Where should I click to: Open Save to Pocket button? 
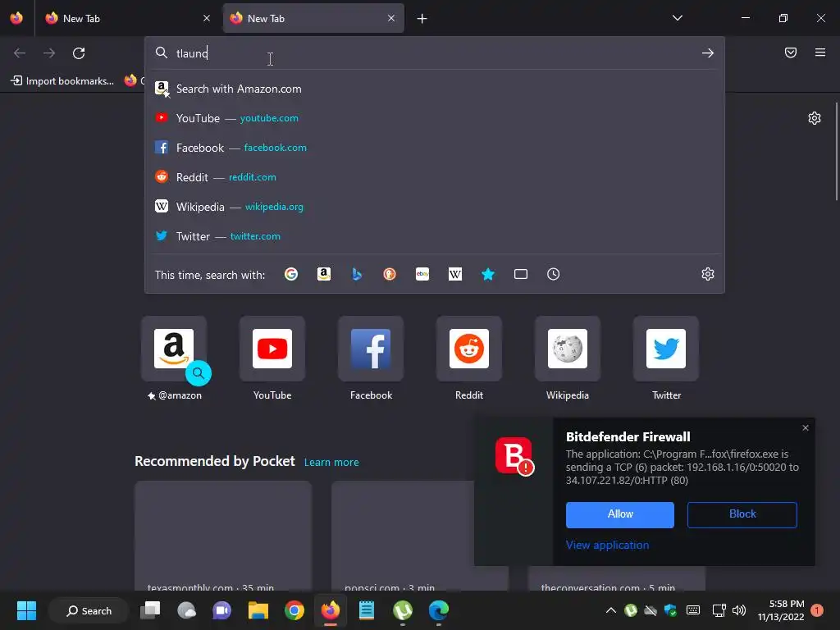[791, 52]
